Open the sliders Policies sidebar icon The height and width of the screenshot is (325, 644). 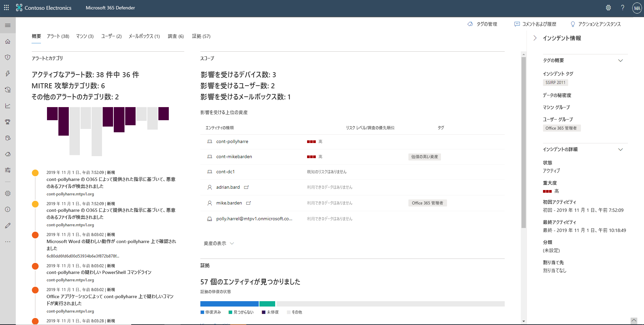coord(8,170)
